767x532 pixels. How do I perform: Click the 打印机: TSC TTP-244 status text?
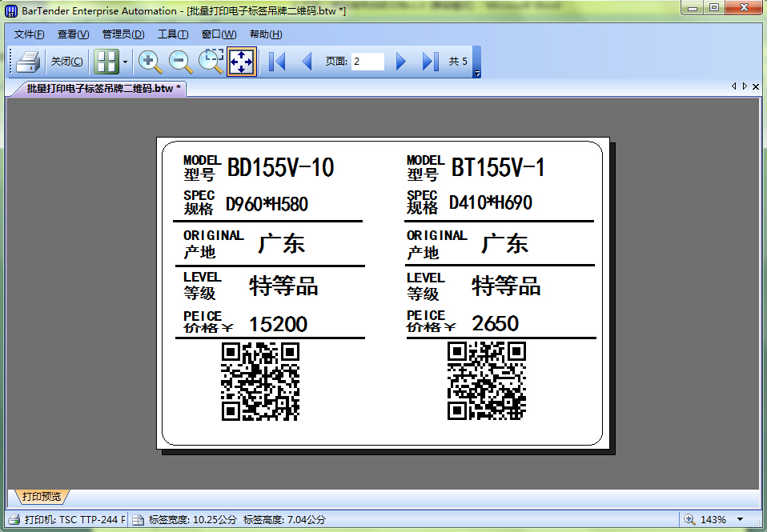pos(74,520)
